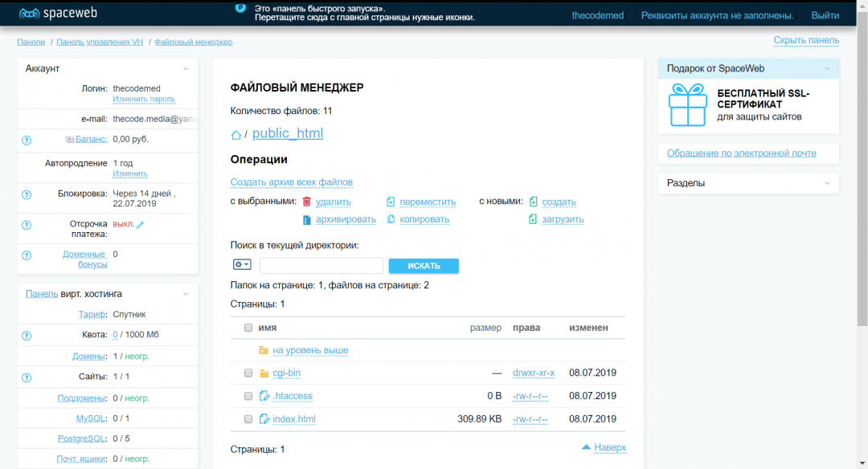868x469 pixels.
Task: Collapse the Аккаунт panel
Action: point(186,69)
